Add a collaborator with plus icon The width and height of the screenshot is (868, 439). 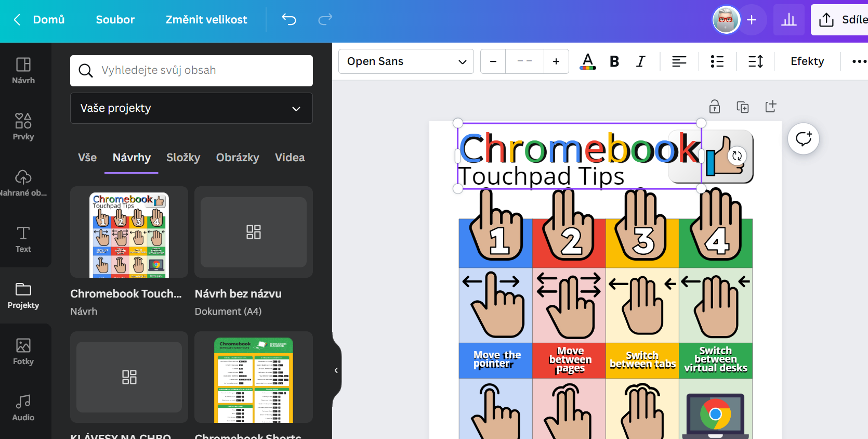pos(752,20)
